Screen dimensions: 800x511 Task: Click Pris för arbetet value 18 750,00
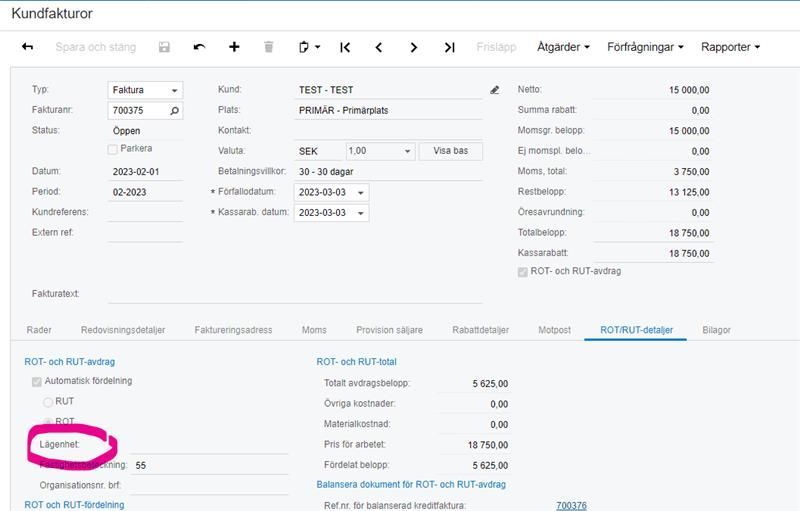[488, 445]
